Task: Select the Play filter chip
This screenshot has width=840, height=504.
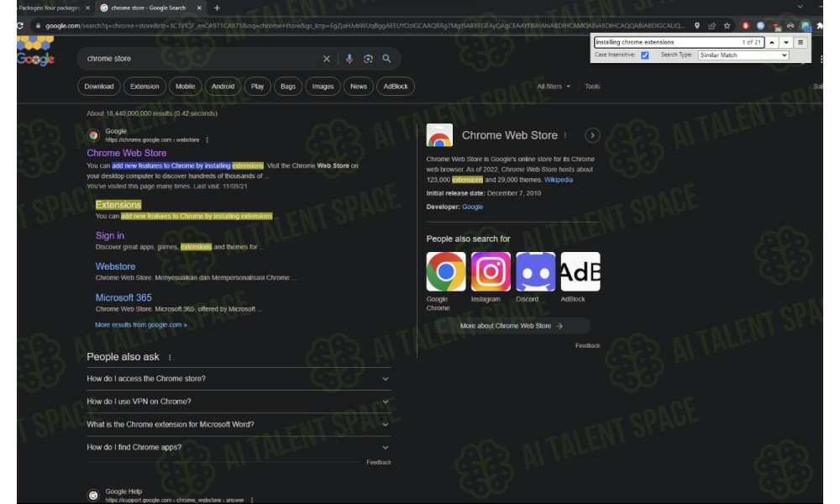Action: (x=257, y=87)
